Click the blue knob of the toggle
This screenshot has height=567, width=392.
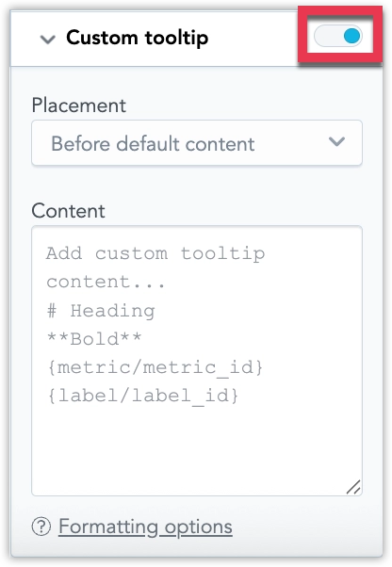click(x=351, y=36)
